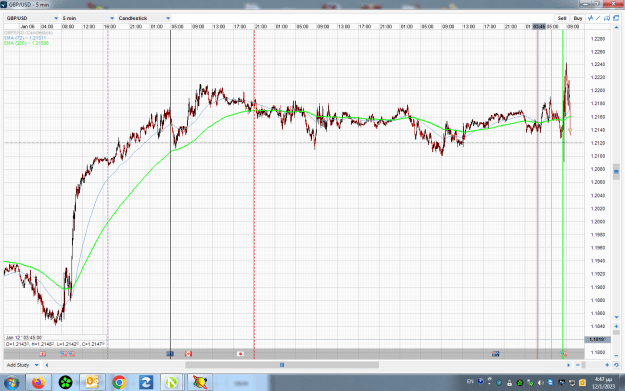Open the 5 min timeframe dropdown
This screenshot has width=625, height=391.
88,18
